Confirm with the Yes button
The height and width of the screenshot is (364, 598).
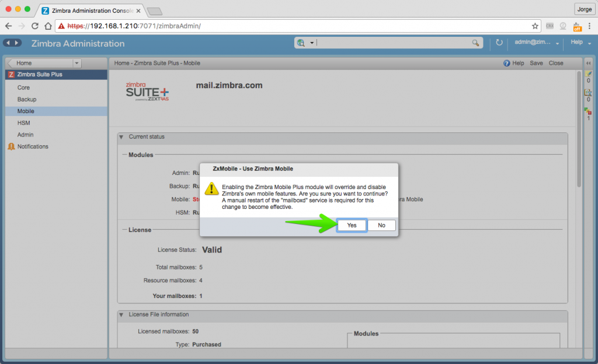pos(352,225)
